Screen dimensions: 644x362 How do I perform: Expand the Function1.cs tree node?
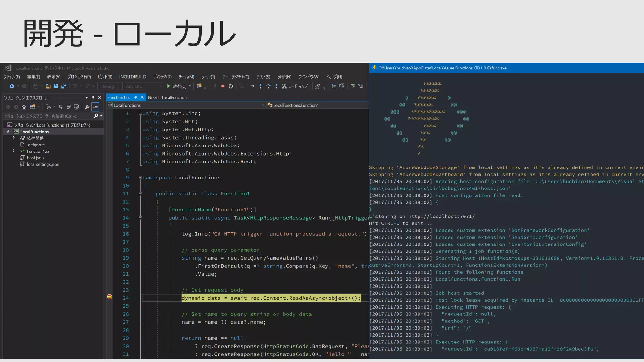tap(14, 151)
